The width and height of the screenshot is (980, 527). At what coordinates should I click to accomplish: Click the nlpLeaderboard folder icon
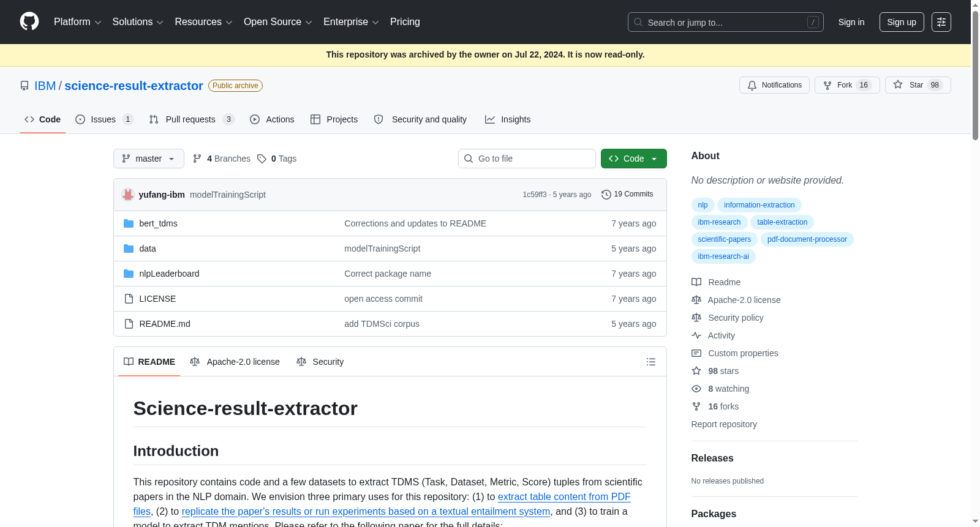[129, 274]
